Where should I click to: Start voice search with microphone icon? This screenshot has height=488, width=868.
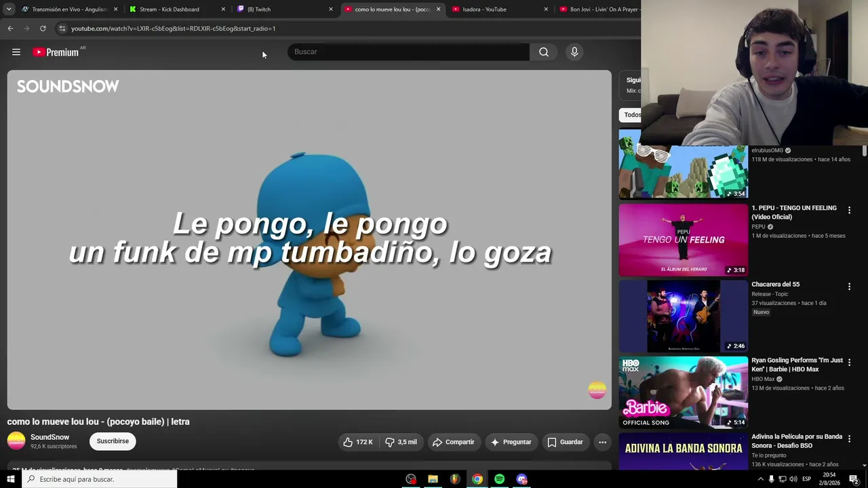(574, 52)
